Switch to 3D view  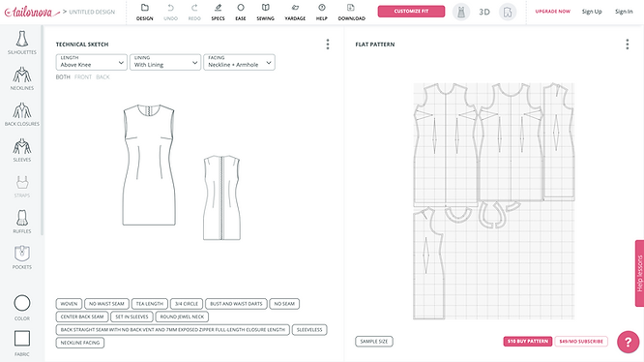[x=484, y=12]
